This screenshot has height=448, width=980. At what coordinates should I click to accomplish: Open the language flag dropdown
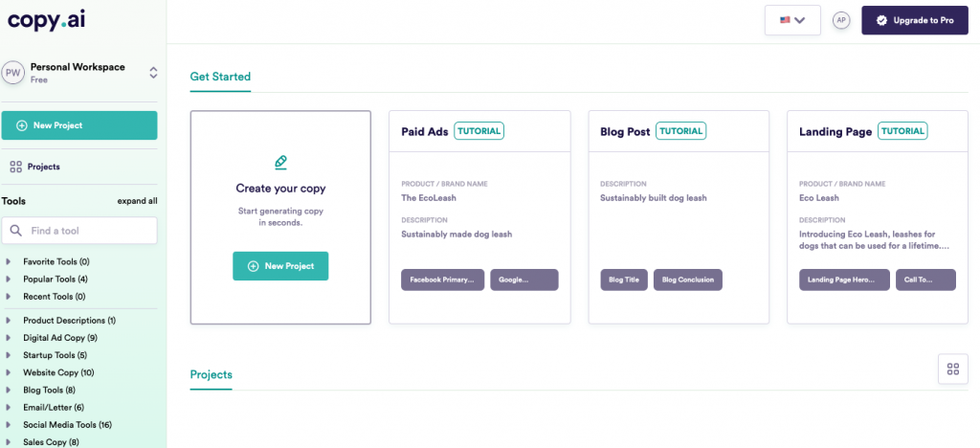click(x=792, y=20)
